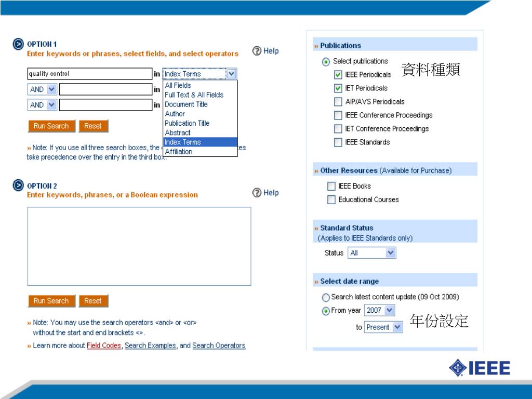The height and width of the screenshot is (399, 532).
Task: Click Reset under Option 2
Action: click(x=93, y=301)
